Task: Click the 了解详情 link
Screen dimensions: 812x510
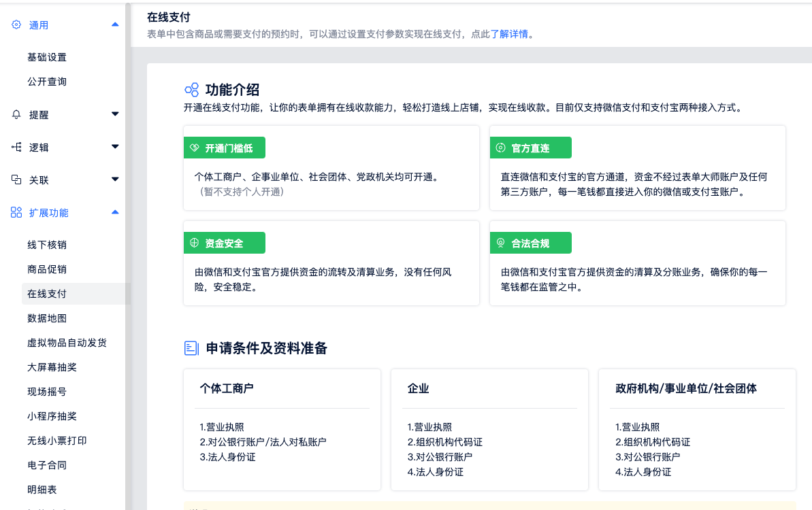Action: 509,34
